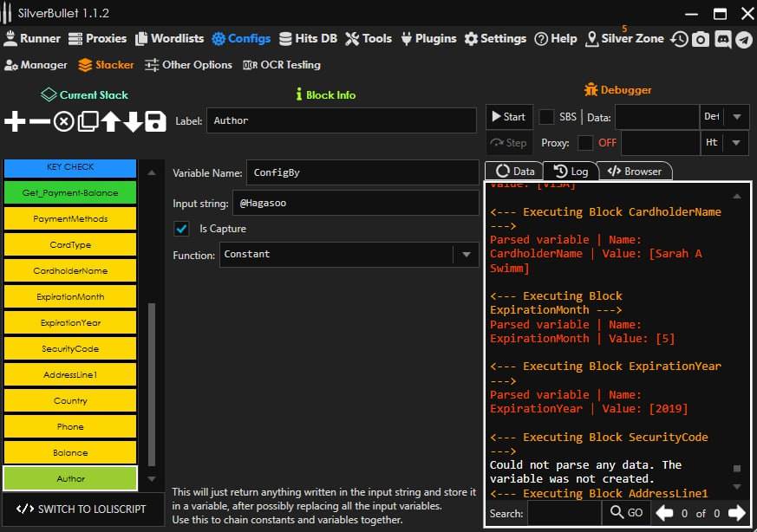Toggle the Proxy checkbox
This screenshot has width=757, height=532.
pos(585,143)
